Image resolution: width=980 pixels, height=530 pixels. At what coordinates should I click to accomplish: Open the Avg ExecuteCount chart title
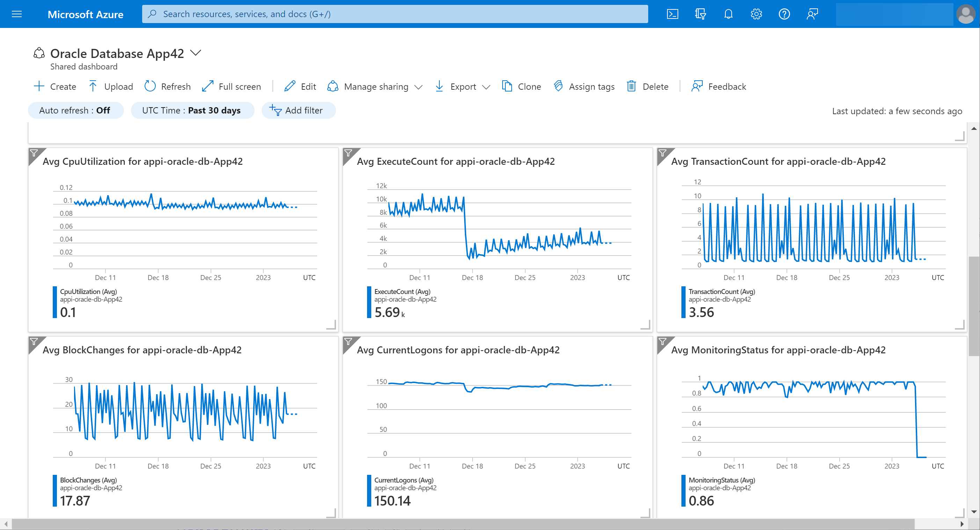(x=456, y=161)
